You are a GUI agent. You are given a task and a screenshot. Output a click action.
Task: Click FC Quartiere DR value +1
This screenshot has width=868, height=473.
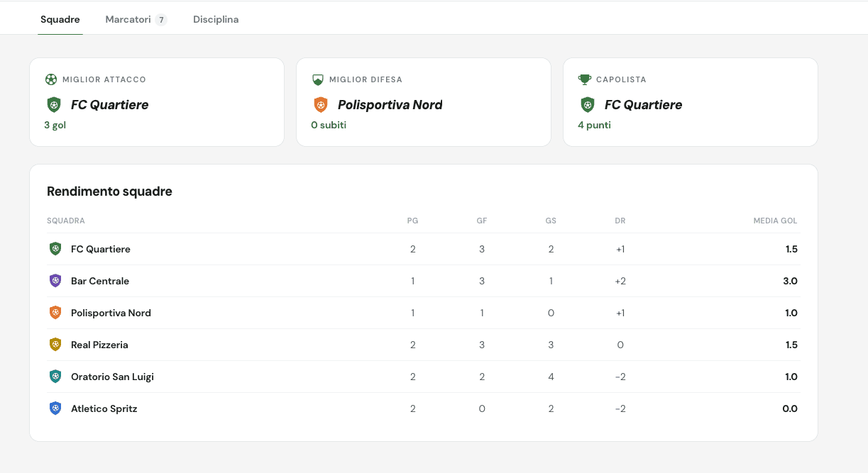click(x=620, y=249)
